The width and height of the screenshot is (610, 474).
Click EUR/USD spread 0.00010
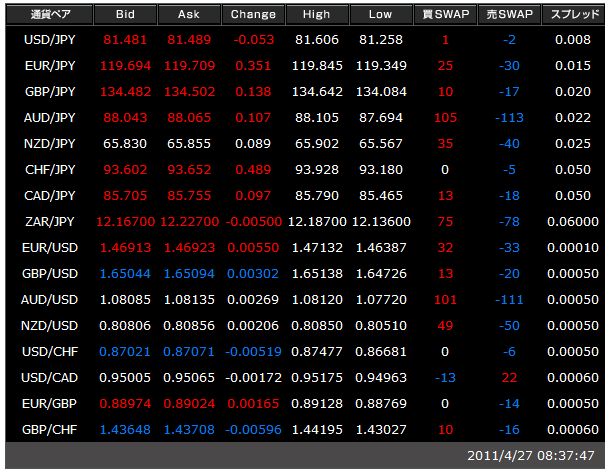(573, 248)
